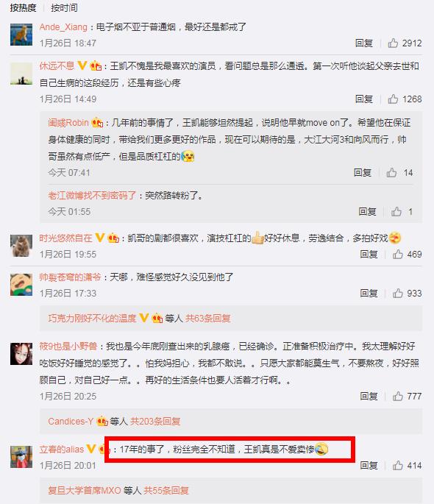Expand 共55条回复 replies
Viewport: 434px width, 504px height.
(x=166, y=490)
